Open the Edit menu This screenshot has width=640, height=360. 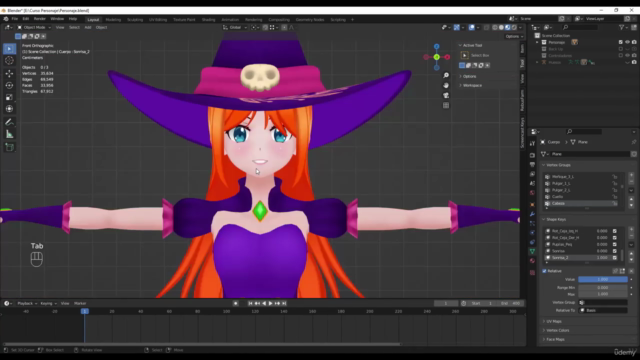(26, 19)
